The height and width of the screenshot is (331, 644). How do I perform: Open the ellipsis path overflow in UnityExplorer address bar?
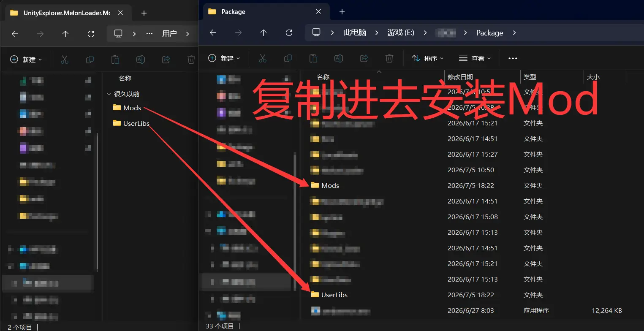149,33
